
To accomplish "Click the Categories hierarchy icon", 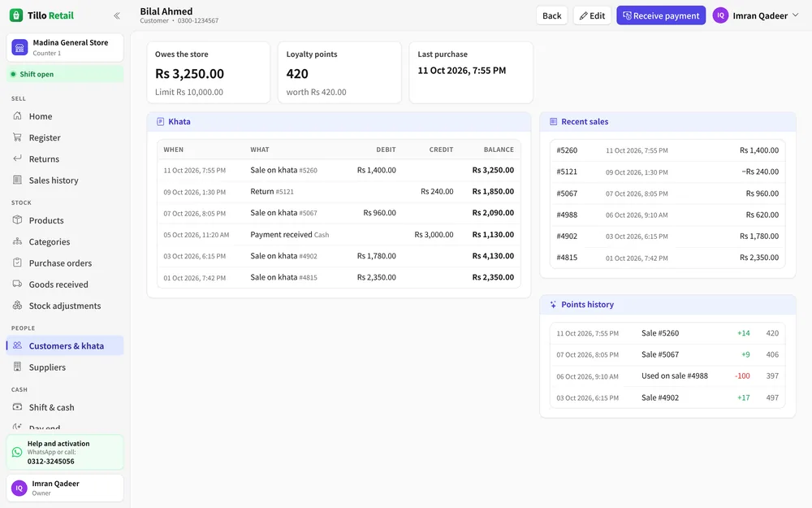I will coord(18,241).
